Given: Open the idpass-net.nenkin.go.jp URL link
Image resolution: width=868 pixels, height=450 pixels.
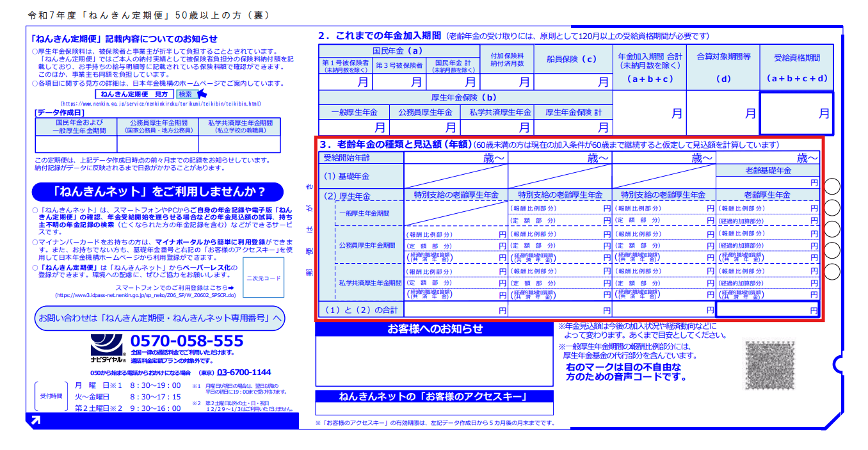Looking at the screenshot, I should (145, 296).
